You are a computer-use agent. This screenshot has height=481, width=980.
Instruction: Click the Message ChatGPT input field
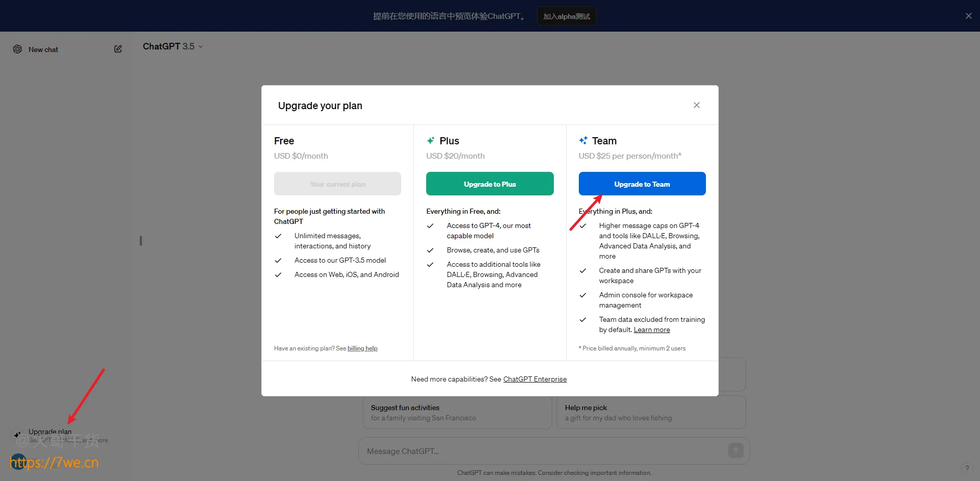(x=541, y=451)
